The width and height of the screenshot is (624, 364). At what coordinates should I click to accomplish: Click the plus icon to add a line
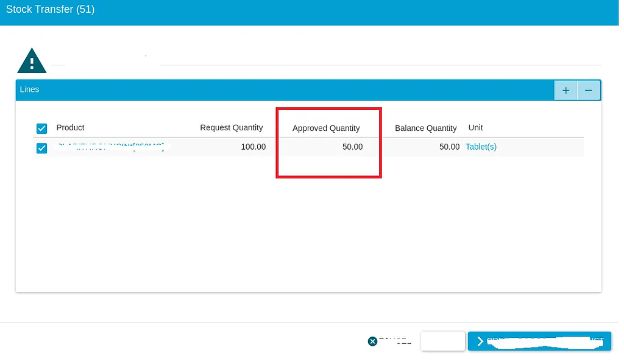coord(565,90)
